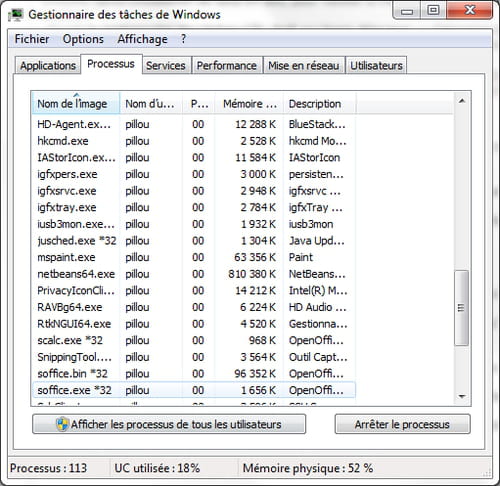Click the 96 352 K memory value
The width and height of the screenshot is (500, 486).
click(255, 374)
